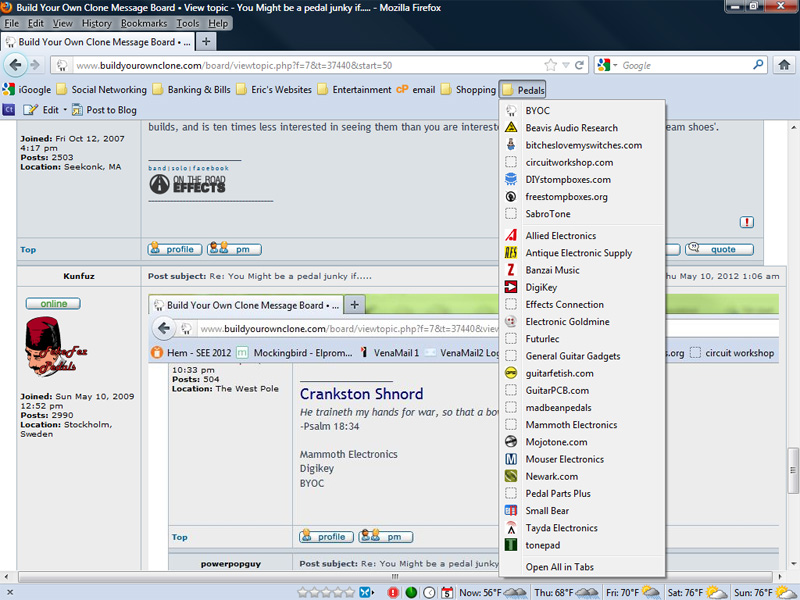Go back using the Firefox back arrow
The width and height of the screenshot is (800, 600).
click(x=15, y=65)
